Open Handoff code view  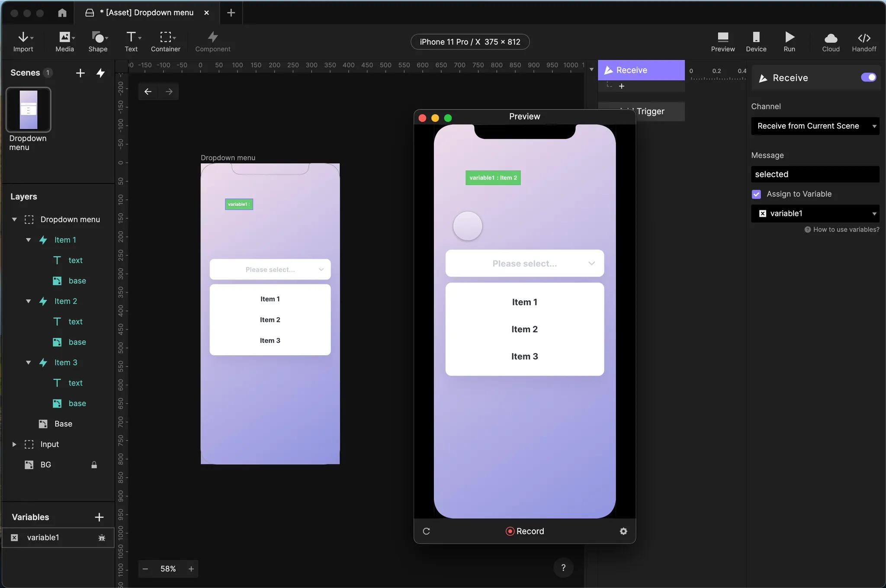pyautogui.click(x=864, y=42)
